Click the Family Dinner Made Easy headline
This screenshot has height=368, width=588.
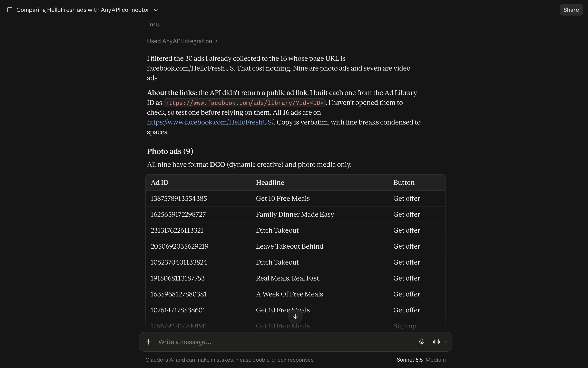coord(295,214)
